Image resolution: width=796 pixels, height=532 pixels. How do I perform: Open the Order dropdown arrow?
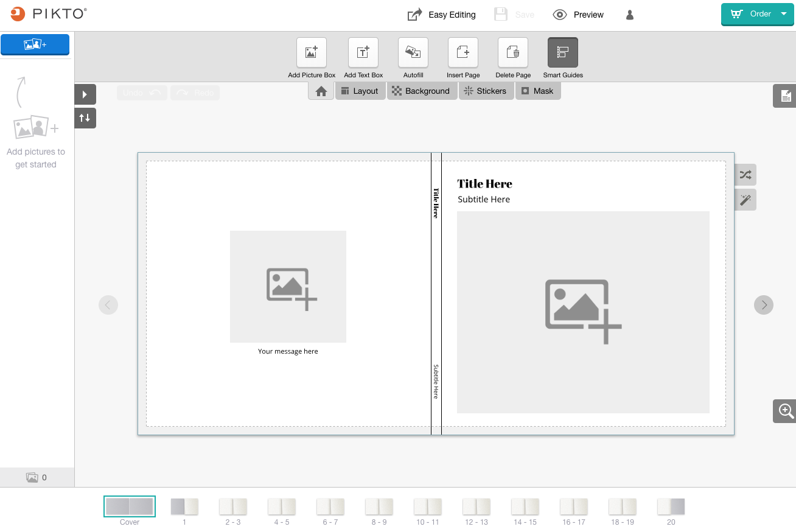click(x=784, y=14)
